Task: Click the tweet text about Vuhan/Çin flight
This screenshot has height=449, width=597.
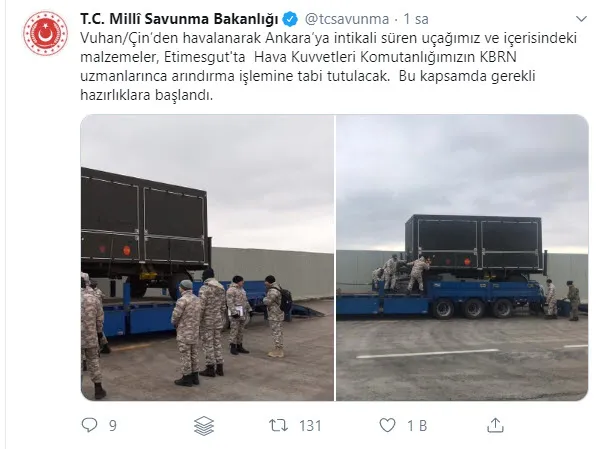Action: click(x=329, y=66)
